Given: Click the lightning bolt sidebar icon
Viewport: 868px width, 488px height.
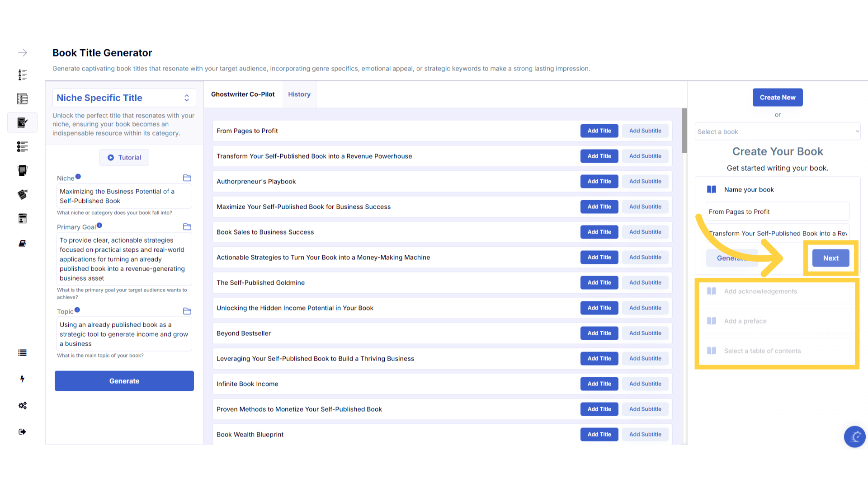Looking at the screenshot, I should [22, 379].
